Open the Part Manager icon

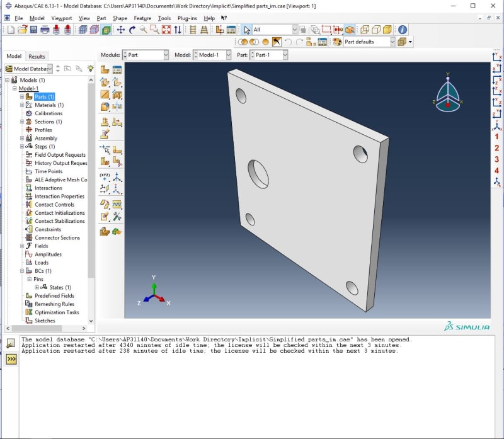tap(117, 69)
